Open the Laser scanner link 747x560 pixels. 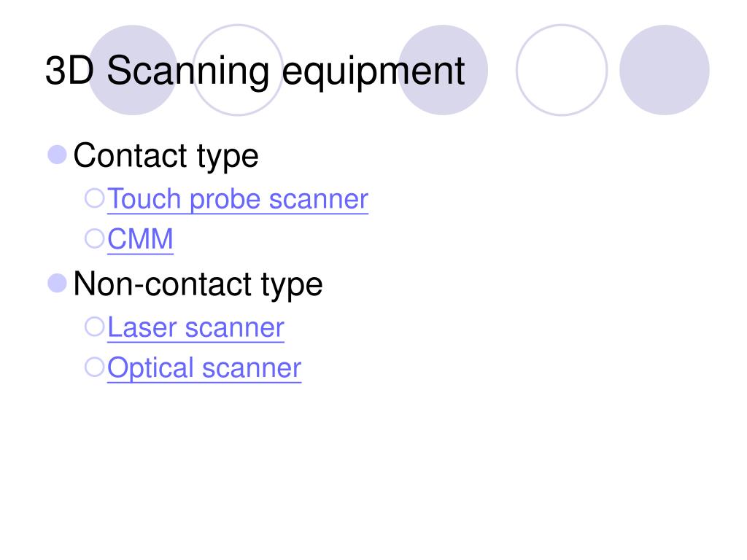(196, 327)
